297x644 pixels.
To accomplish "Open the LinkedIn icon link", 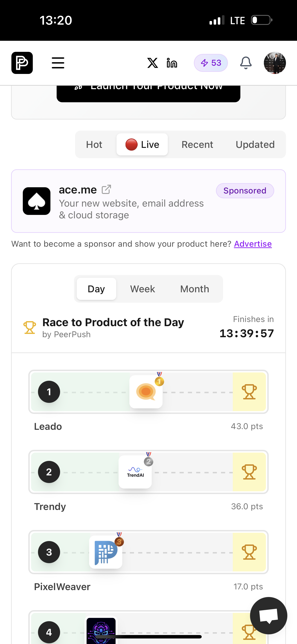I will [x=172, y=63].
